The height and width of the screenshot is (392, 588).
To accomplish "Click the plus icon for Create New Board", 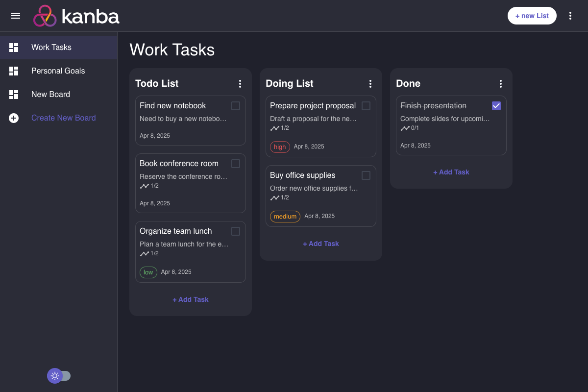I will coord(14,118).
